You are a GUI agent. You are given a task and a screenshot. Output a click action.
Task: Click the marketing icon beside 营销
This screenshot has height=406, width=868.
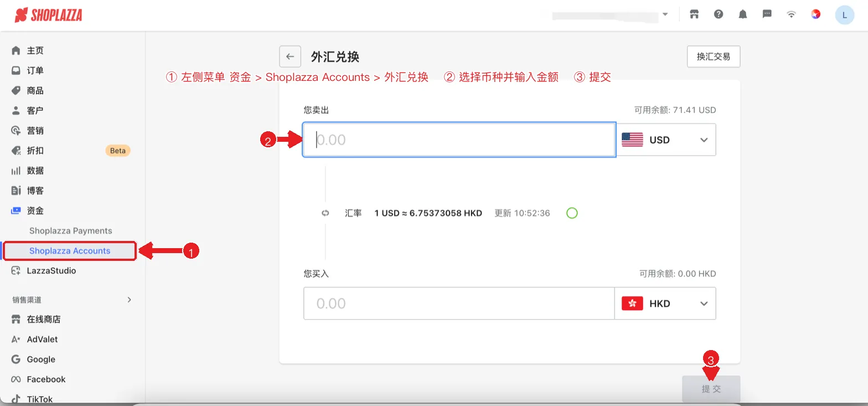point(16,131)
